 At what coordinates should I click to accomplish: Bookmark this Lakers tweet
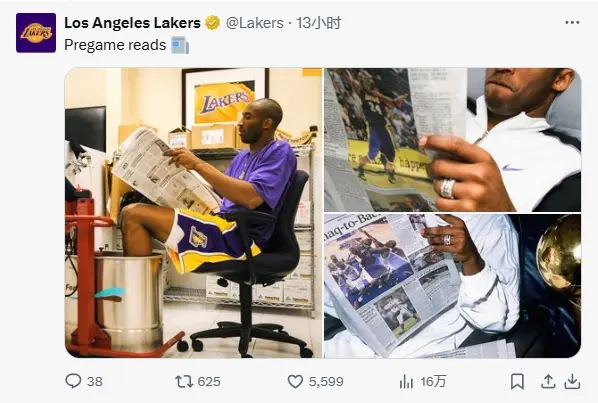(x=517, y=381)
